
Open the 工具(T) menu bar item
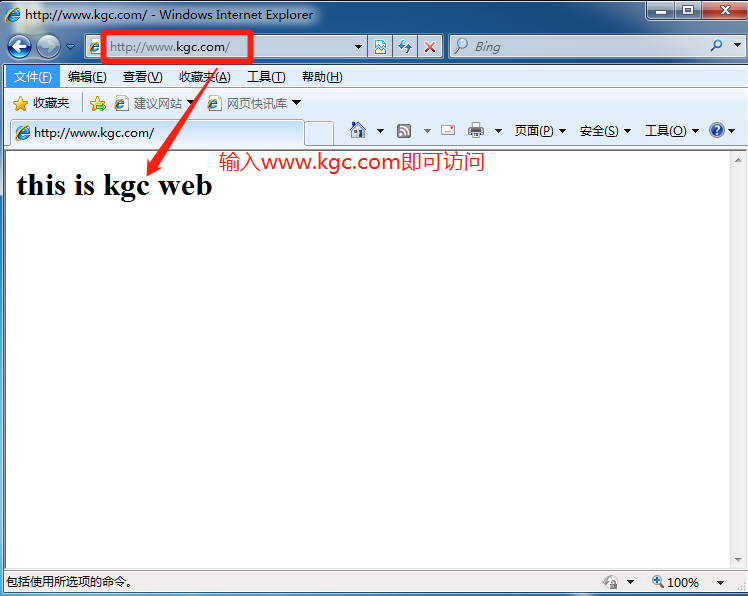click(266, 77)
